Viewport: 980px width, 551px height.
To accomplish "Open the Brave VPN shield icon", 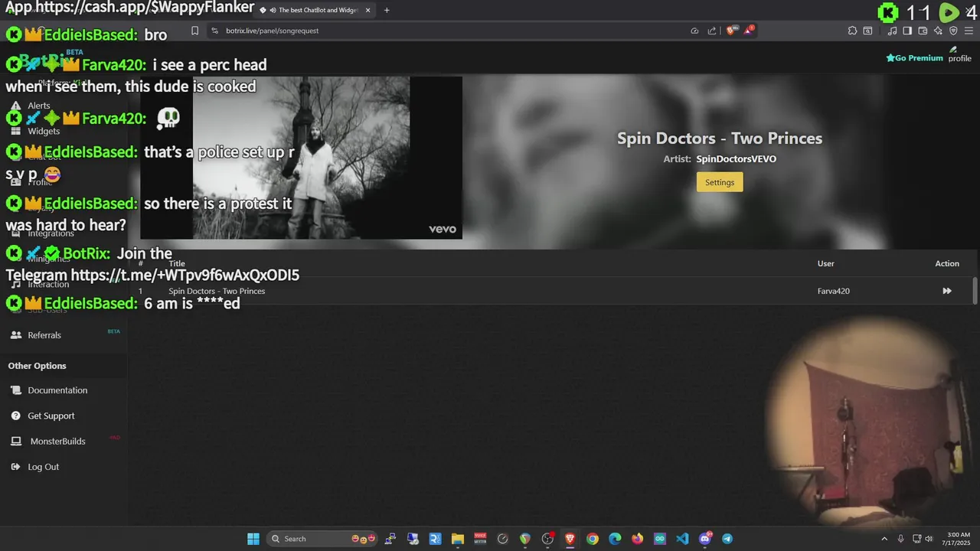I will click(x=953, y=31).
